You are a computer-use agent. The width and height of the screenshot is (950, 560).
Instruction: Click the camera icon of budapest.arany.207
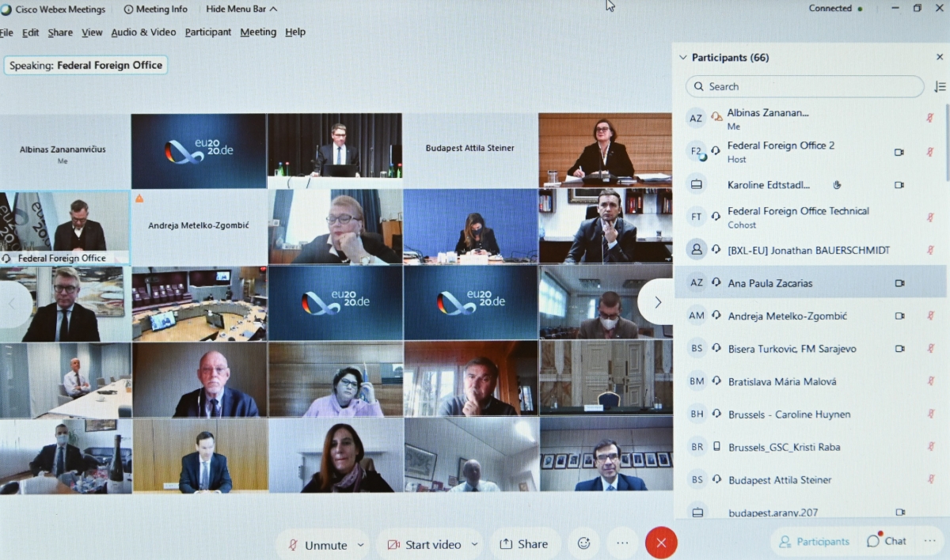click(x=899, y=512)
